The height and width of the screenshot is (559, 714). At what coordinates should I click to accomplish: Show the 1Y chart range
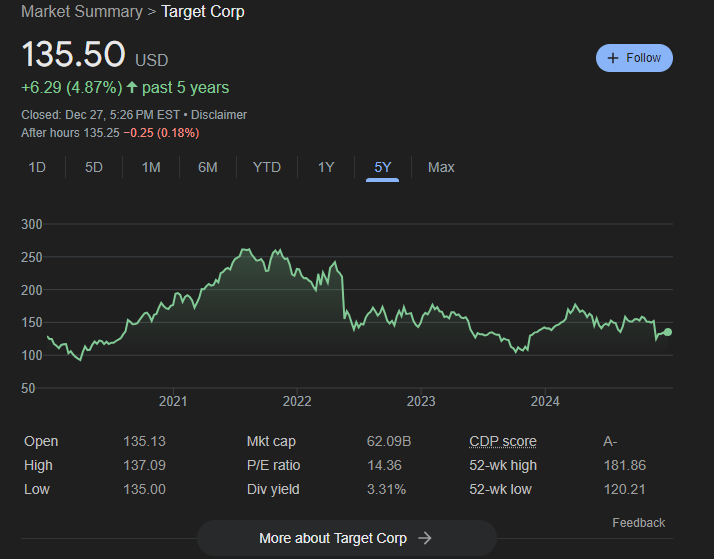pos(326,167)
